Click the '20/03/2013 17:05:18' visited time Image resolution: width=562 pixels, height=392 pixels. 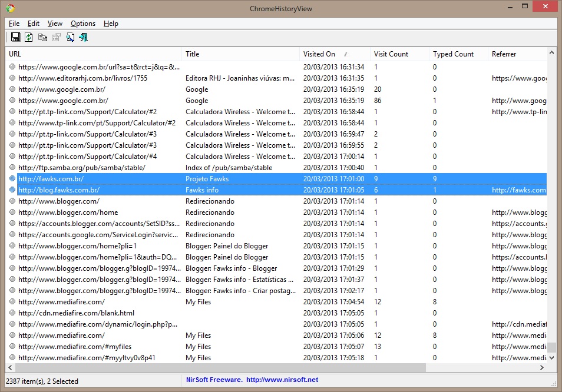point(333,358)
